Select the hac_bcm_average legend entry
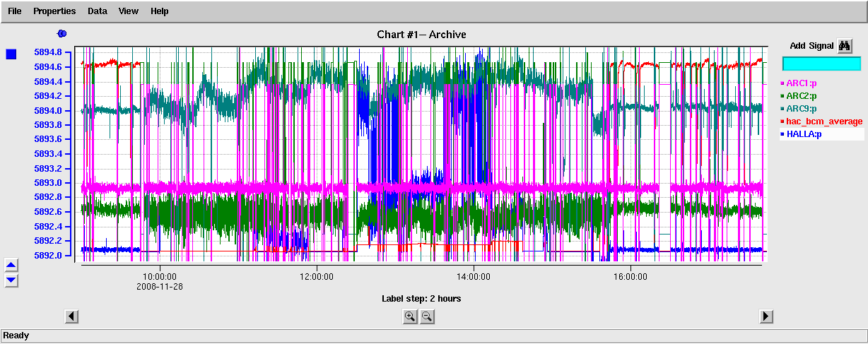 (821, 121)
